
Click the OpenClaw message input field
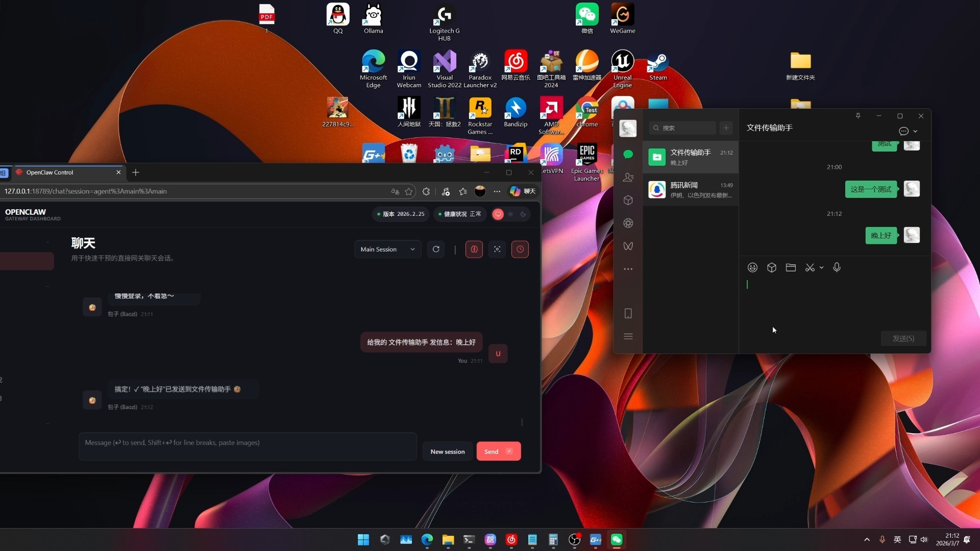(248, 446)
